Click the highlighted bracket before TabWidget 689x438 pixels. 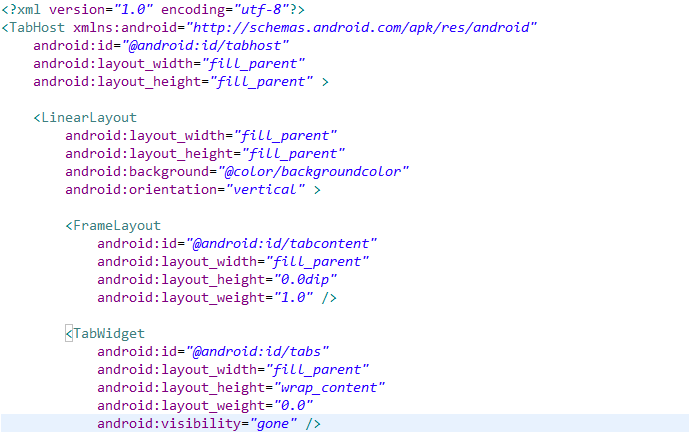[69, 333]
